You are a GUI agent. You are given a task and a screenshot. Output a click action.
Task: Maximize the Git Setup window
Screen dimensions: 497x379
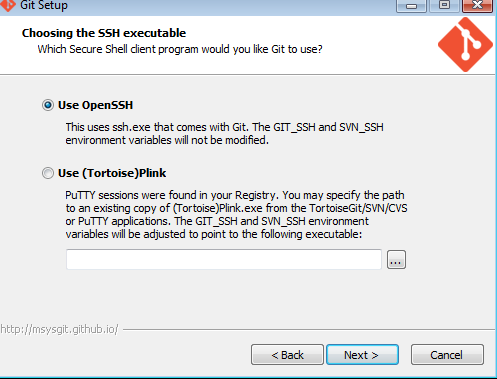point(444,6)
